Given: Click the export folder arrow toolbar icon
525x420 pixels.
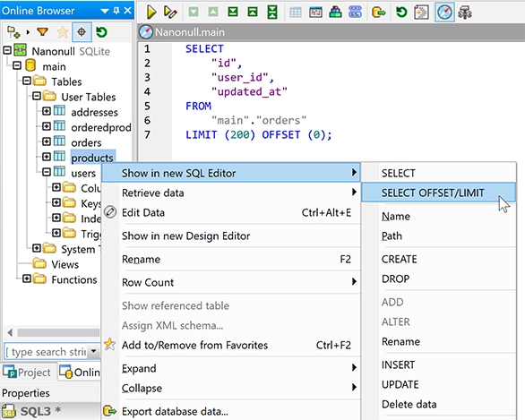Looking at the screenshot, I should coord(378,13).
